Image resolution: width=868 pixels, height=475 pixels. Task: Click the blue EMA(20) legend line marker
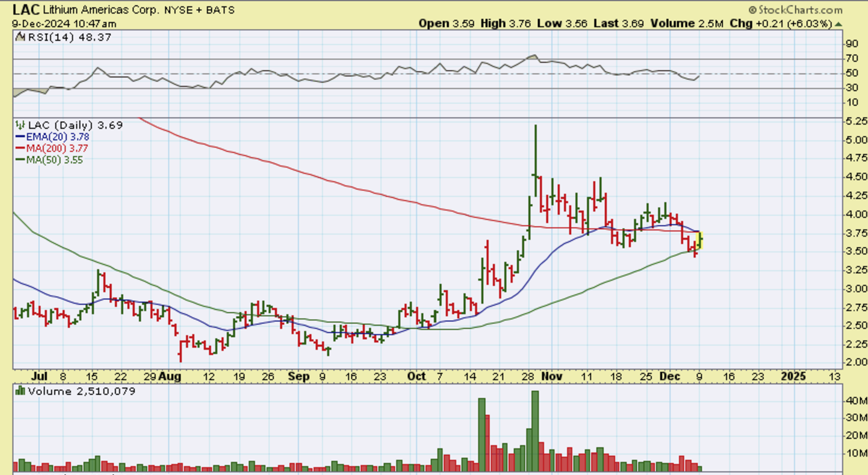click(x=20, y=137)
